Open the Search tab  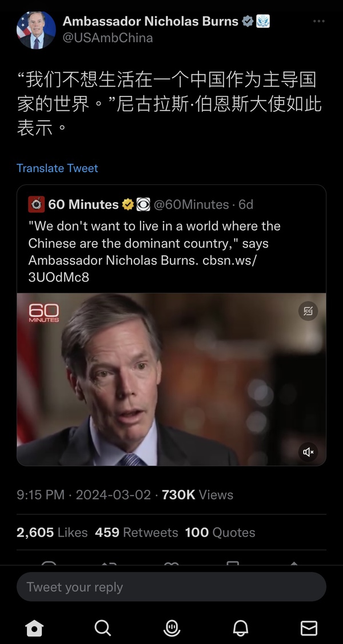coord(103,628)
